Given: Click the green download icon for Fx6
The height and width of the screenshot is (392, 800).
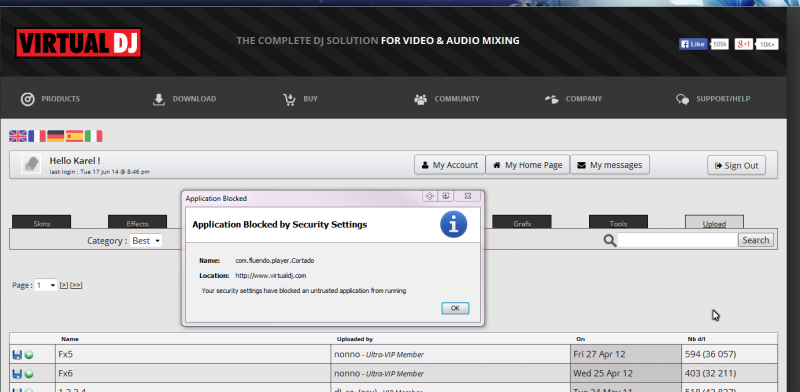Looking at the screenshot, I should click(29, 374).
